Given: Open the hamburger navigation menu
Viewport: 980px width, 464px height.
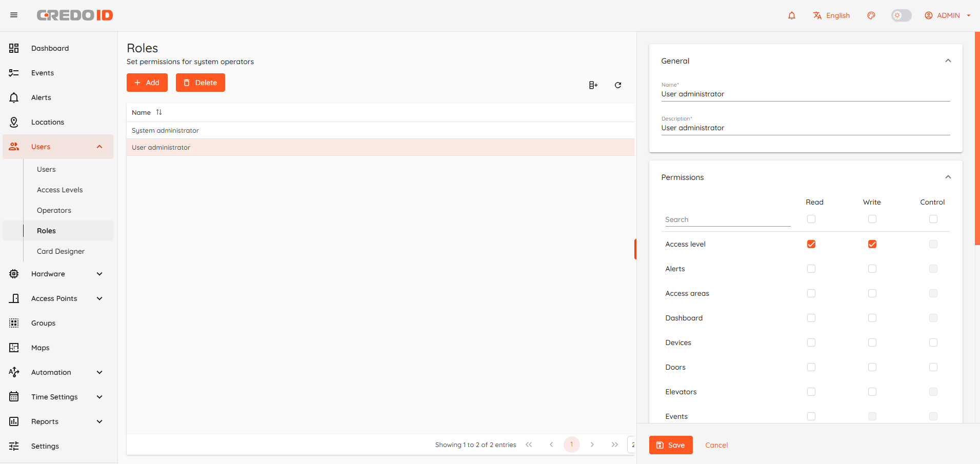Looking at the screenshot, I should tap(14, 15).
